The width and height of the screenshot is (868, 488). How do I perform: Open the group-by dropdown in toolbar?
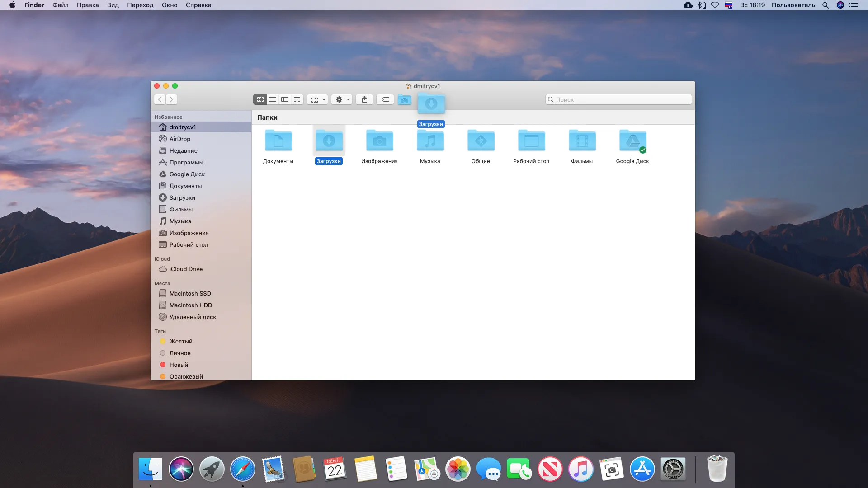317,99
